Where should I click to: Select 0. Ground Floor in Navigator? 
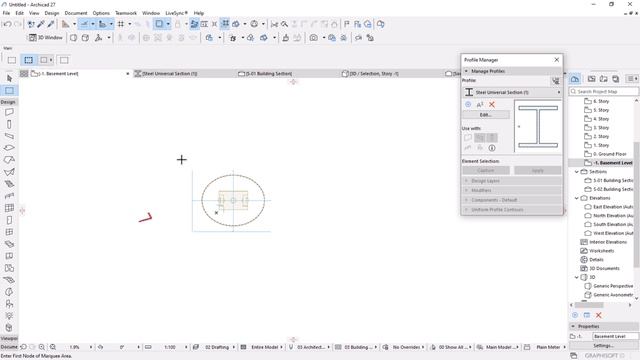606,154
